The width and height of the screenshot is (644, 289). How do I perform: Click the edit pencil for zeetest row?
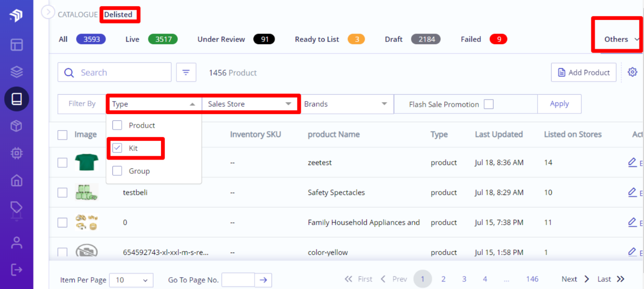[x=632, y=162]
